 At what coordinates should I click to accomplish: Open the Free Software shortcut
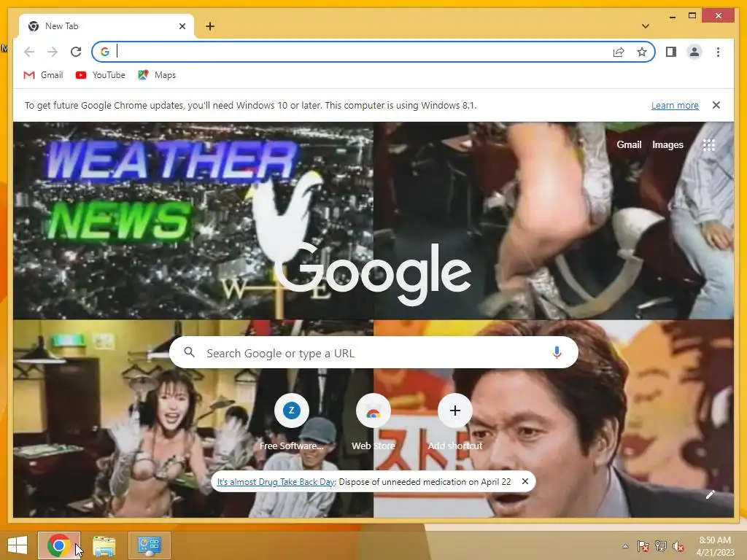click(292, 422)
